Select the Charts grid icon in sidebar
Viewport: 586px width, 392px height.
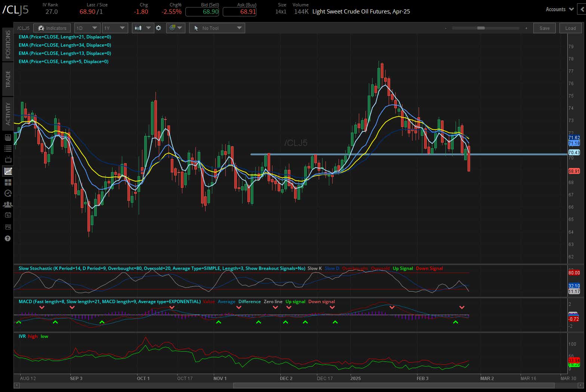point(8,171)
